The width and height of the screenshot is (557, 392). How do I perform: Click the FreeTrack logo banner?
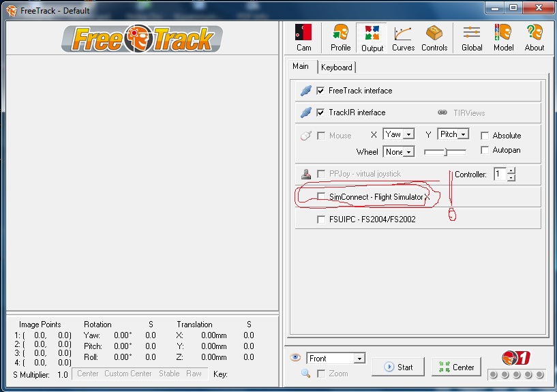(142, 38)
